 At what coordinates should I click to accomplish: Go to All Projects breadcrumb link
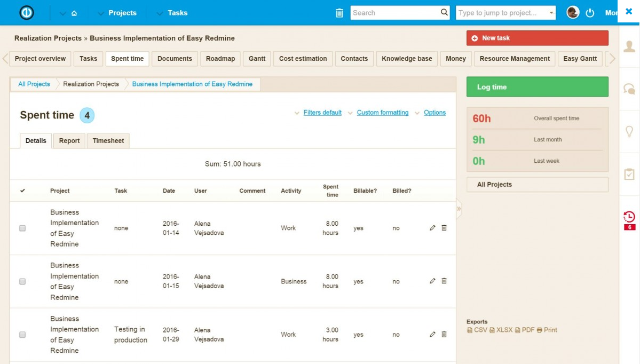click(x=34, y=84)
